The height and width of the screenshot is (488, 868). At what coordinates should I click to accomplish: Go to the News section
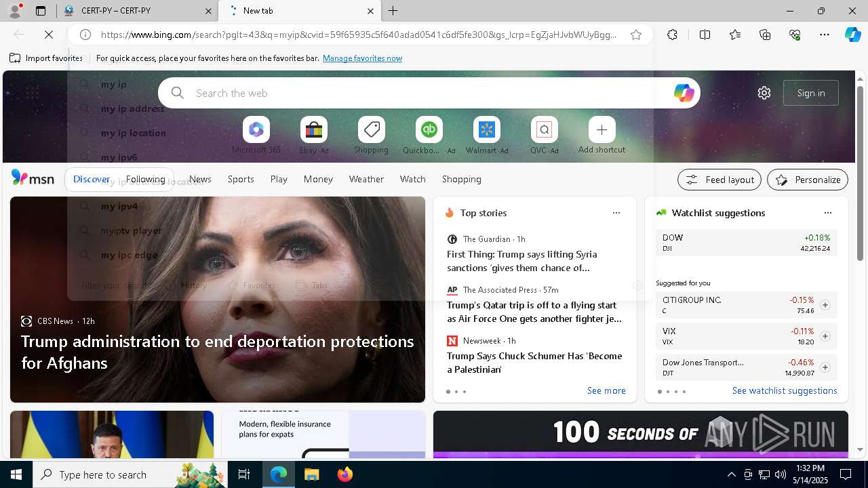[x=200, y=179]
